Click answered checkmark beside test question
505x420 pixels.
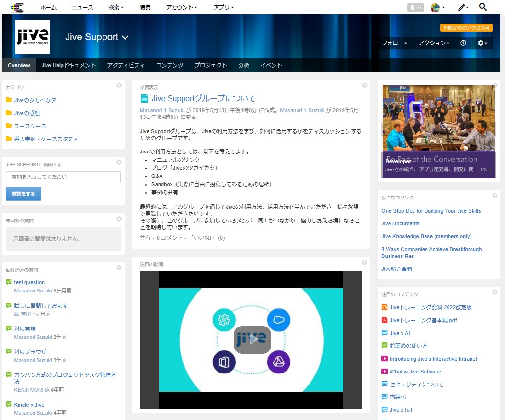pyautogui.click(x=9, y=282)
